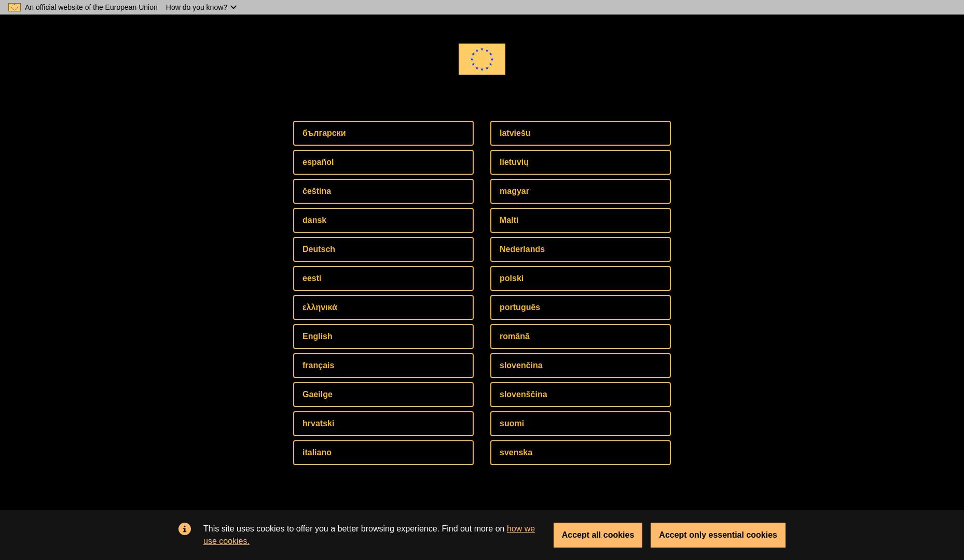964x560 pixels.
Task: Click the chevron next to 'How do you know?'
Action: [233, 7]
